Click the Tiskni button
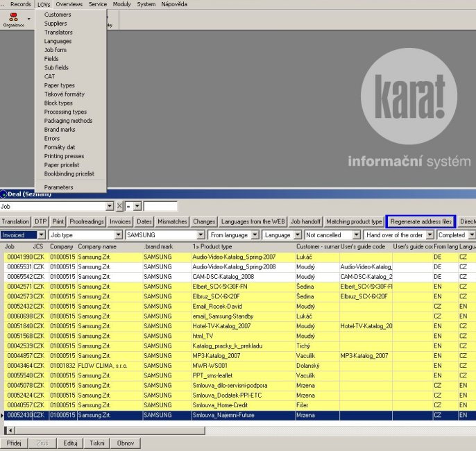This screenshot has width=476, height=451. (x=97, y=443)
